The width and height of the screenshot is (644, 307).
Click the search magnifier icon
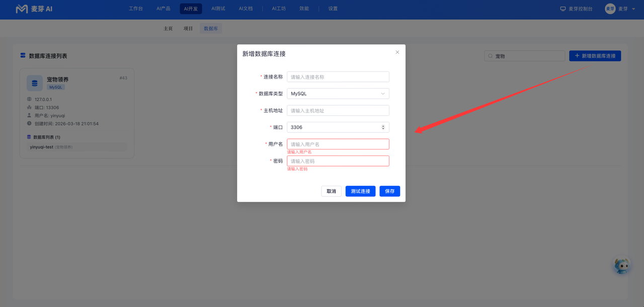(490, 56)
